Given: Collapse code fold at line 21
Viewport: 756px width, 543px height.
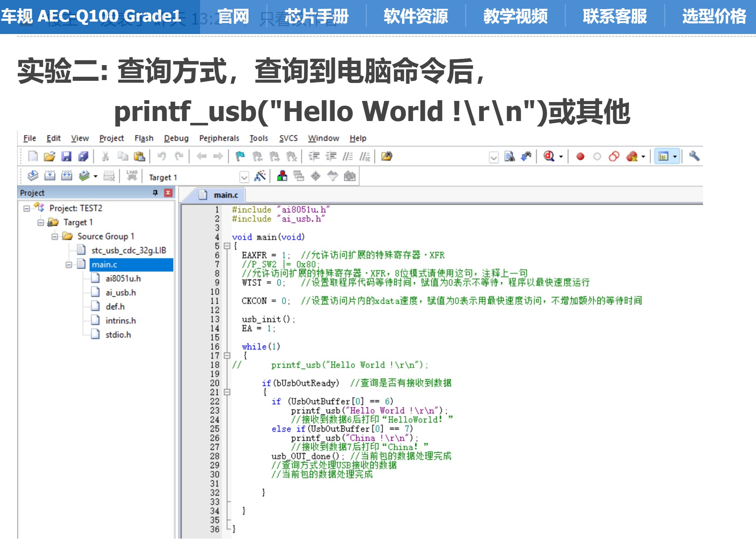Looking at the screenshot, I should (227, 392).
